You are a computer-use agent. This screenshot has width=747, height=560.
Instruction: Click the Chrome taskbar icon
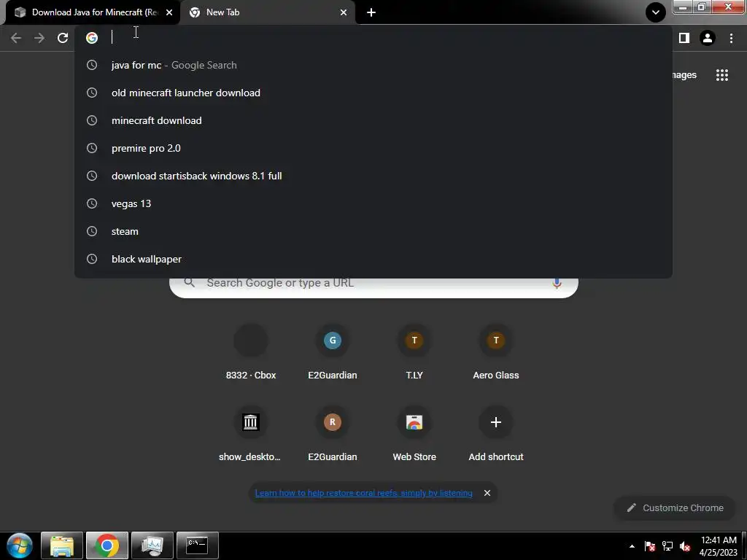[x=107, y=545]
